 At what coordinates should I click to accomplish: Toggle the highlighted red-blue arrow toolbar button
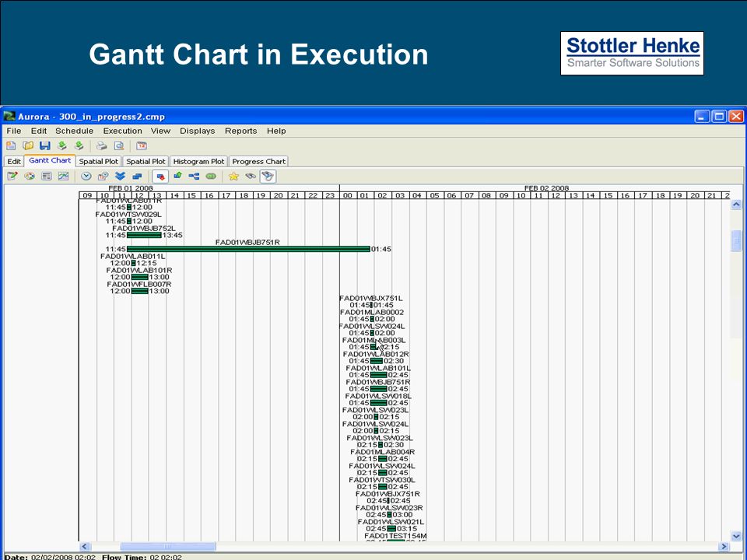coord(160,177)
